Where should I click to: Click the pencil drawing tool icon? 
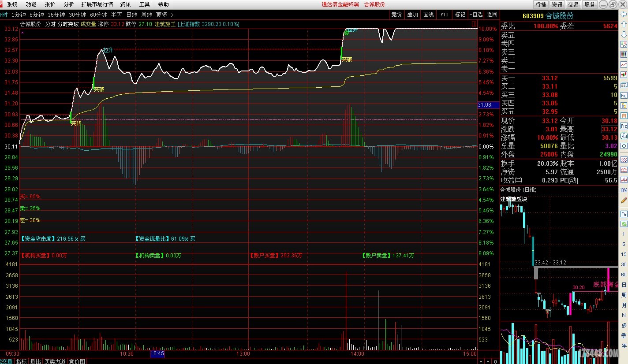[624, 200]
